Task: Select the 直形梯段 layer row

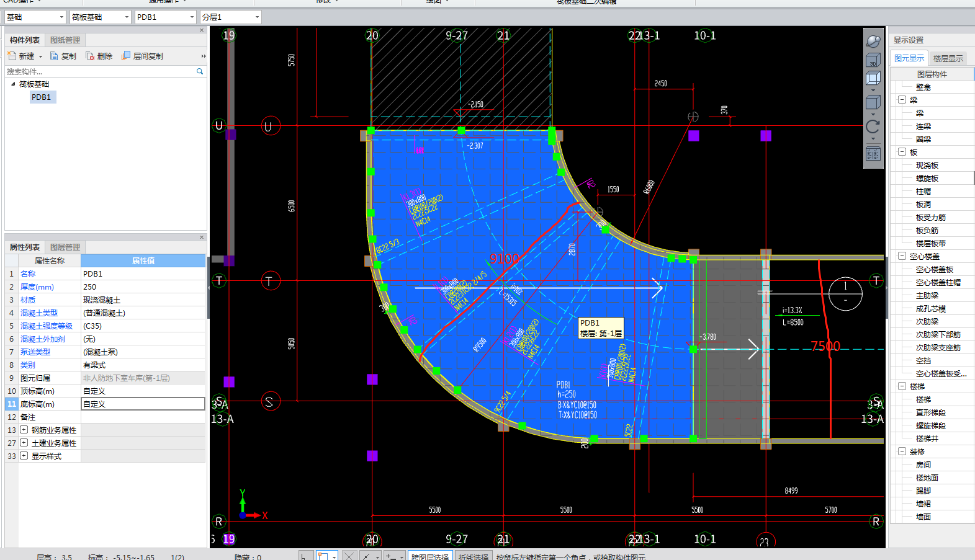Action: coord(932,412)
